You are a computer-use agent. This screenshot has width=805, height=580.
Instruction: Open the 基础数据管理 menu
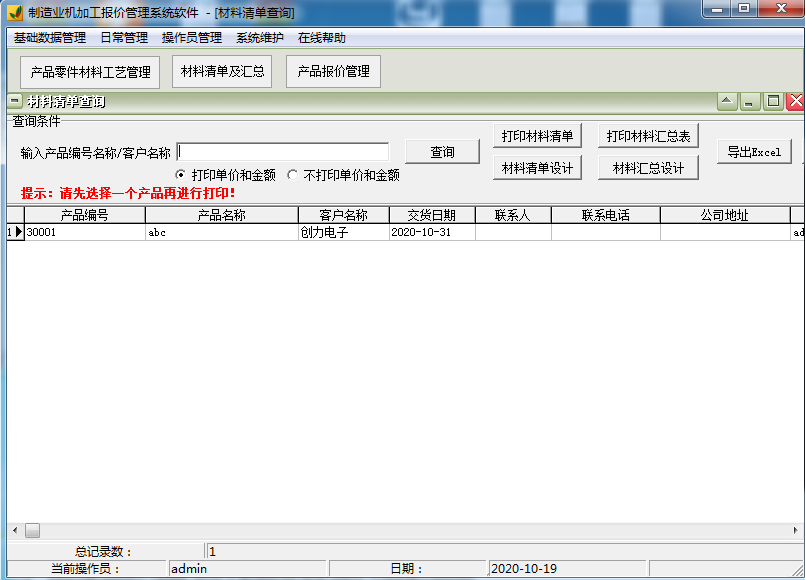pyautogui.click(x=50, y=38)
